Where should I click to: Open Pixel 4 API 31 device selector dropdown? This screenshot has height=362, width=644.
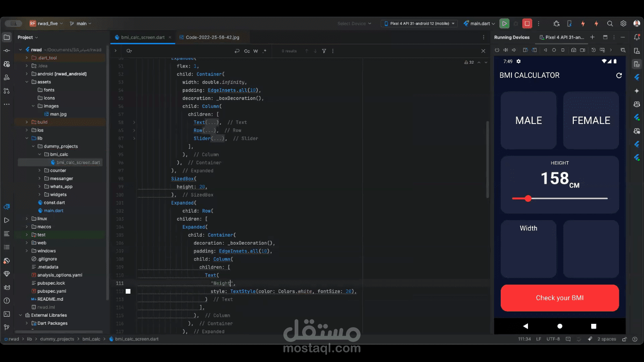419,24
